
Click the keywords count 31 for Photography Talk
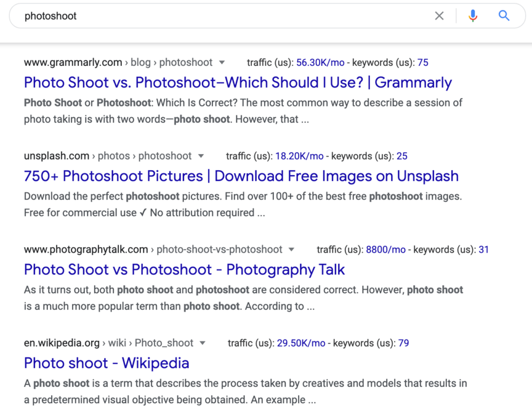tap(483, 250)
